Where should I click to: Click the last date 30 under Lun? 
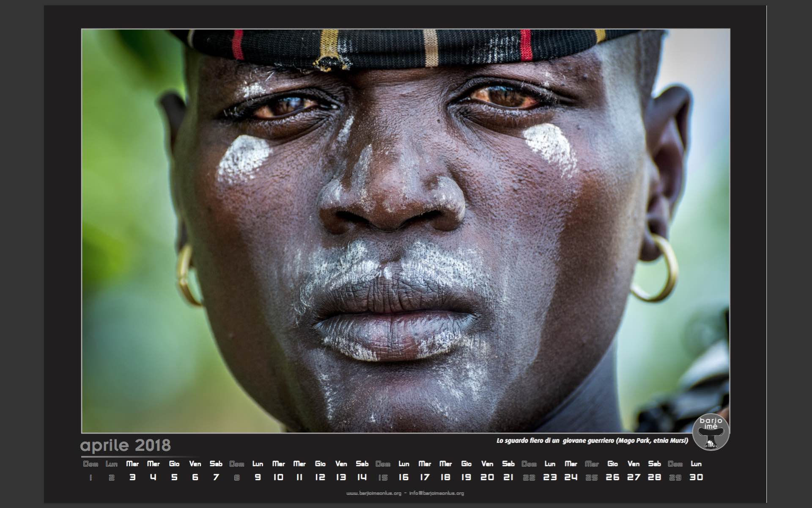[696, 478]
